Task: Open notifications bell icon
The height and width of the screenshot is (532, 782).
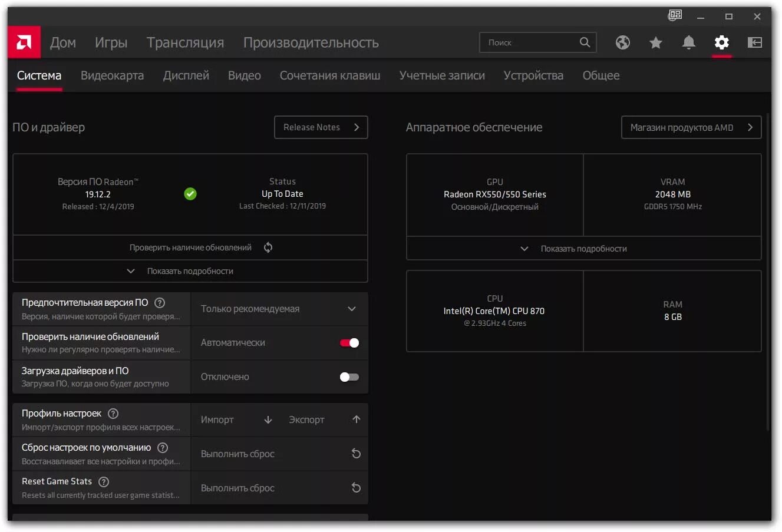Action: [x=689, y=42]
